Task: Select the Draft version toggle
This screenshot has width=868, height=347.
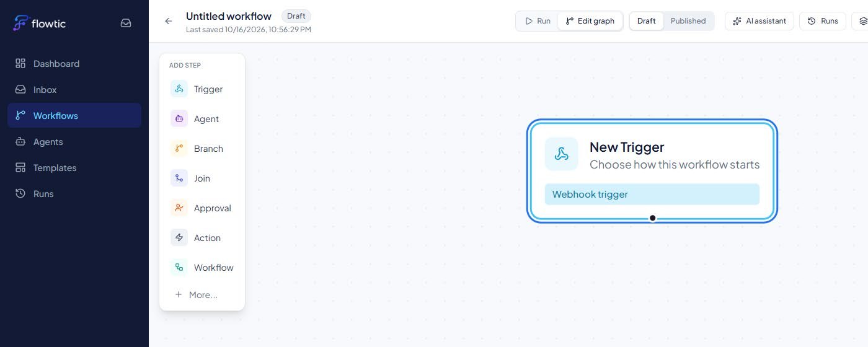Action: tap(646, 21)
